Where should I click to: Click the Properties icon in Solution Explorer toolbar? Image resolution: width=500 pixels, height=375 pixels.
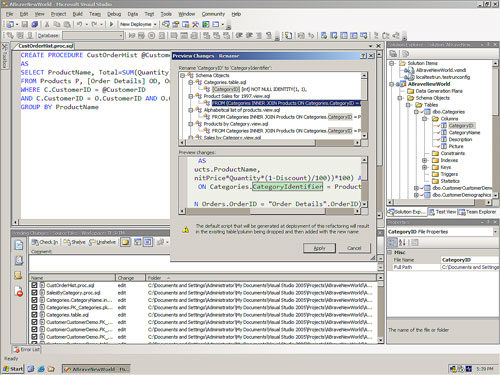click(x=393, y=54)
